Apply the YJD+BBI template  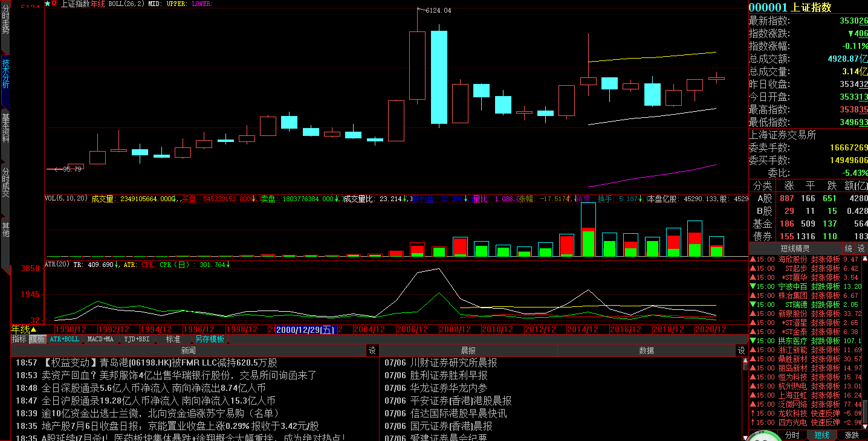coord(137,340)
